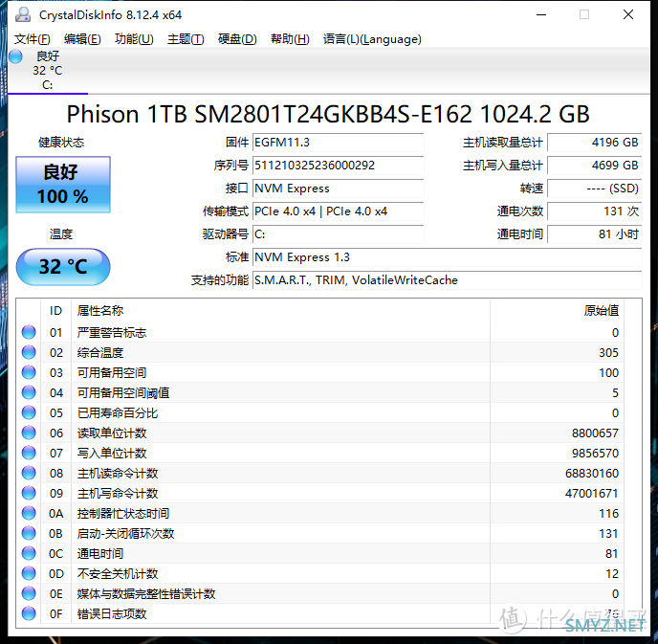Select the 综合温度 attribute row
Screen dimensions: 658x644
point(320,352)
